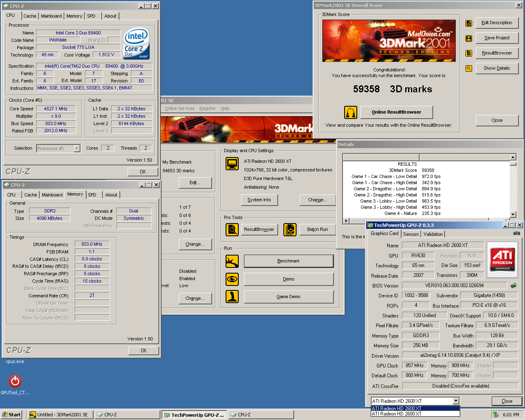Click the ResultBrowser icon in Pro Tools
Viewport: 525px width, 420px height.
point(232,229)
